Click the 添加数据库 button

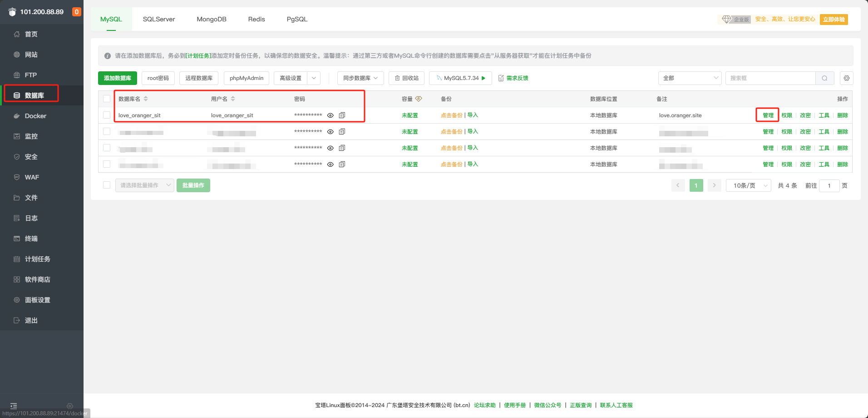point(118,78)
